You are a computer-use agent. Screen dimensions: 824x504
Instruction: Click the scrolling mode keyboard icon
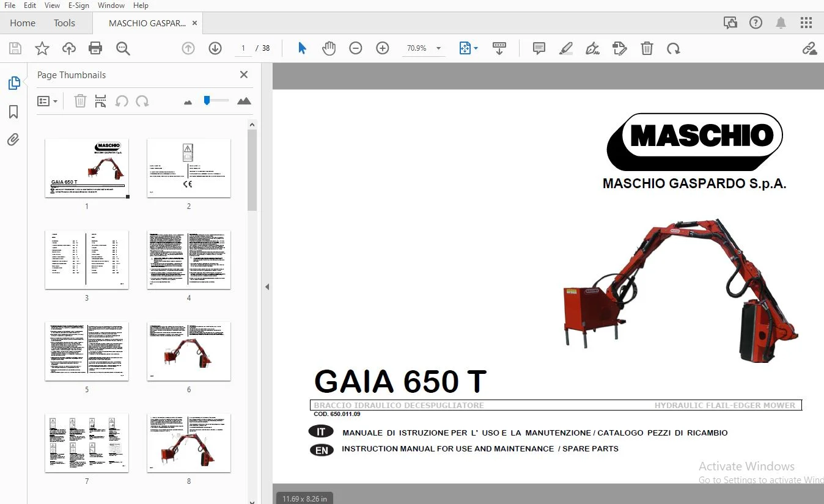point(499,48)
